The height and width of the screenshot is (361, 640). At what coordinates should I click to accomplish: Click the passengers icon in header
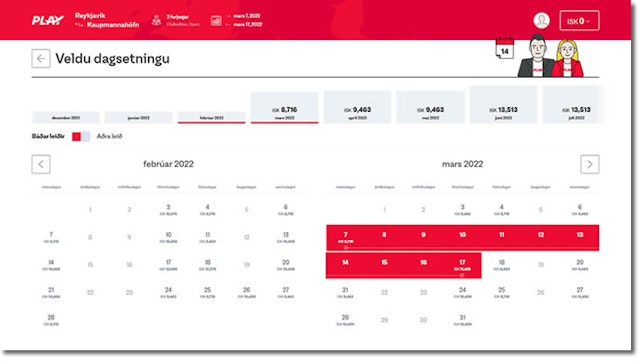[156, 20]
